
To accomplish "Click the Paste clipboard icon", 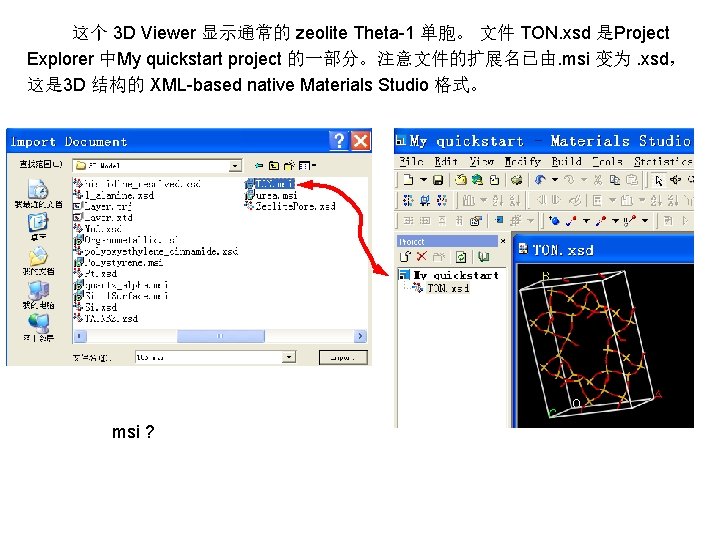I will pyautogui.click(x=632, y=180).
